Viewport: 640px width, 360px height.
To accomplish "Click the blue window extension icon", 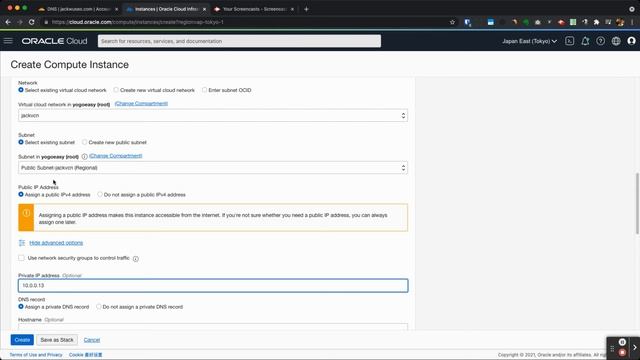I will (x=491, y=22).
